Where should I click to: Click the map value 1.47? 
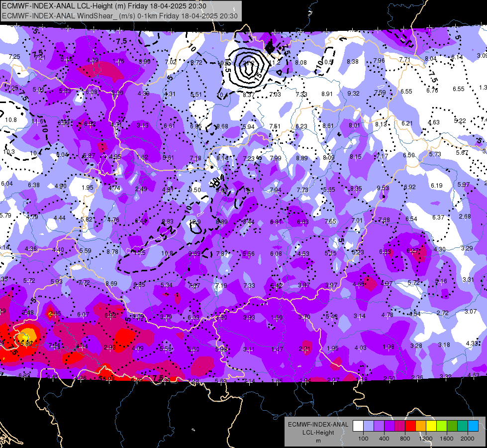tap(277, 349)
